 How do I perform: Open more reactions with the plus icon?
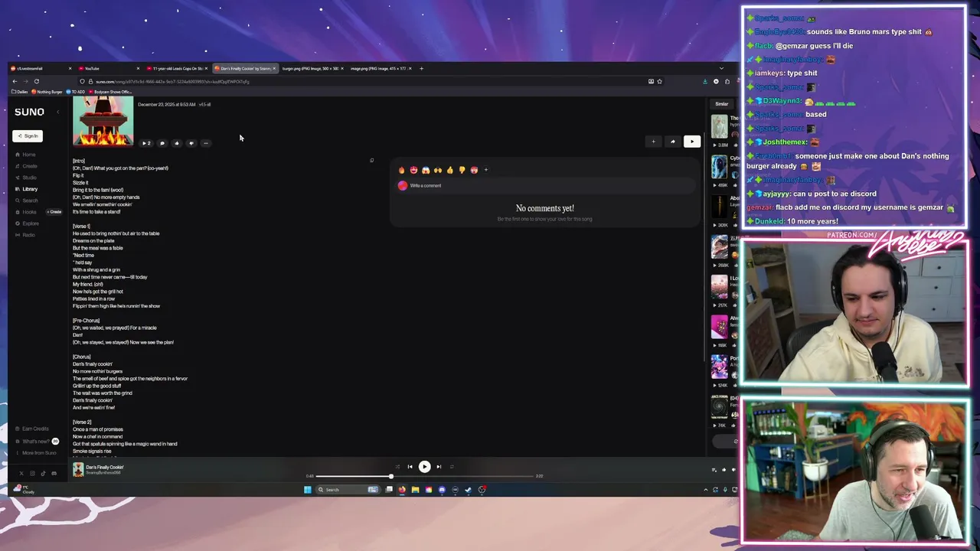click(485, 170)
